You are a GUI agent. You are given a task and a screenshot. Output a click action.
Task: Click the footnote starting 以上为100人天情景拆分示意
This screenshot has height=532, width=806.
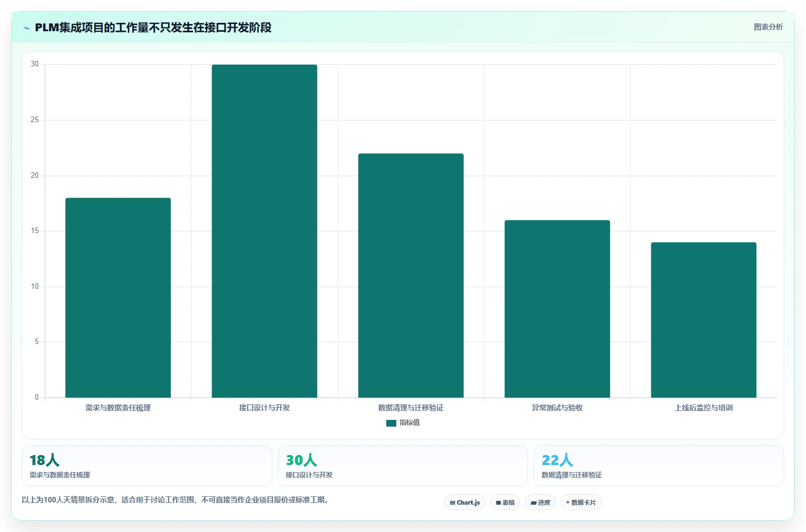pos(176,500)
